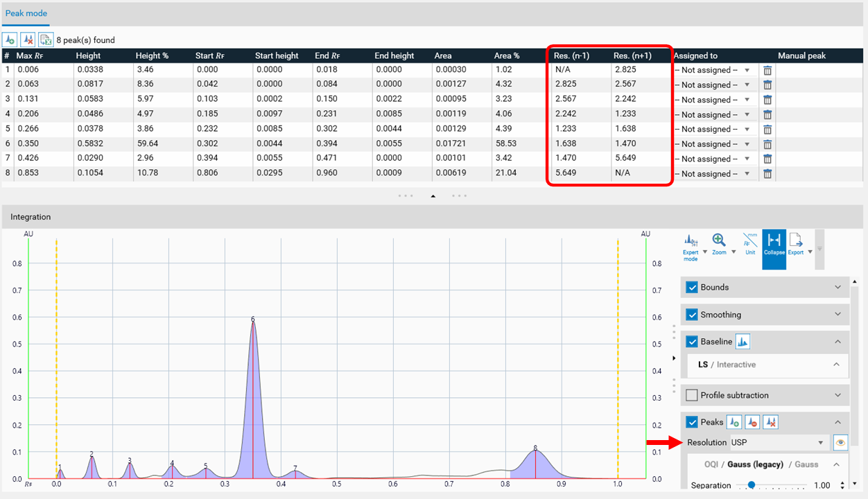Select the Gauss (legacy) algorithm option
868x499 pixels.
pos(757,464)
